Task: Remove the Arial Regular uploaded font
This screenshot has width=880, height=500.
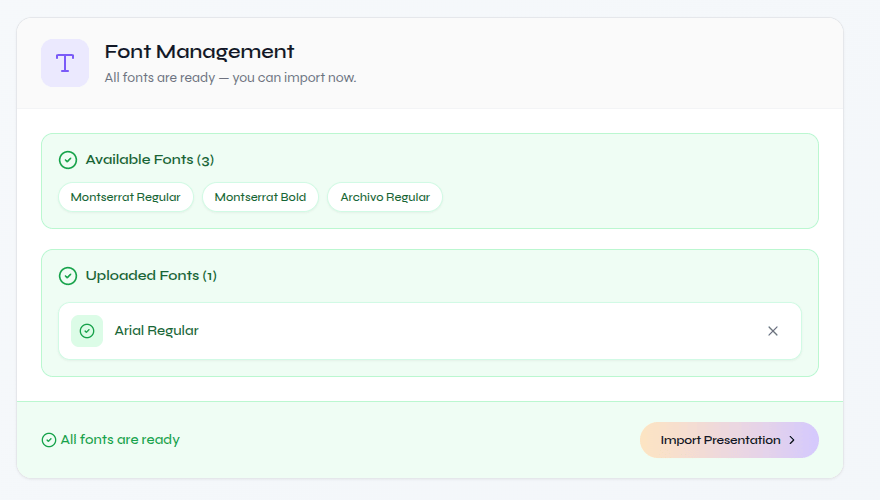Action: 773,331
